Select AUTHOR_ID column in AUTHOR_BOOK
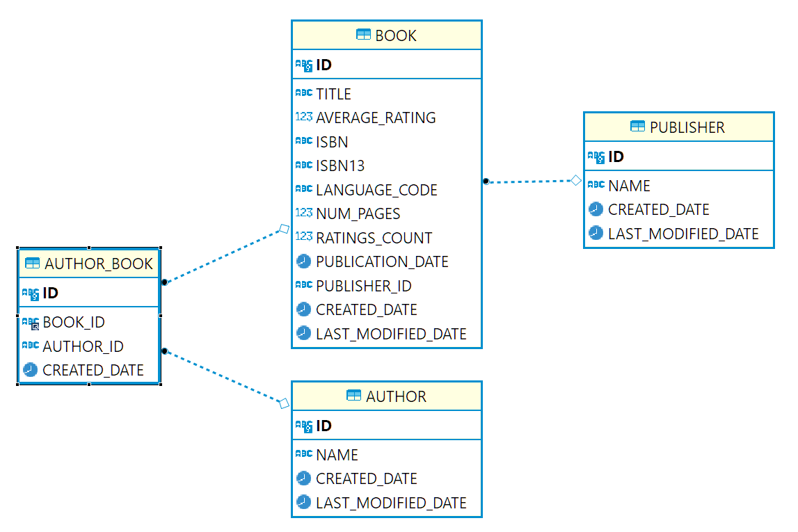The width and height of the screenshot is (798, 532). (83, 346)
